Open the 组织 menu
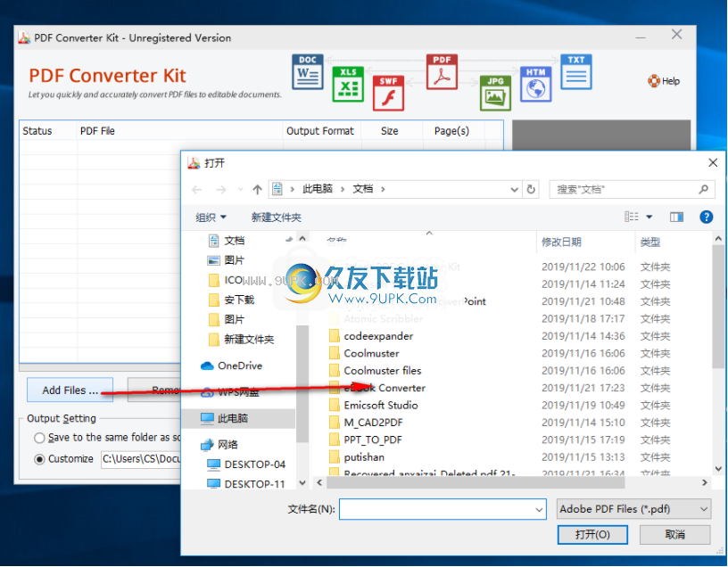This screenshot has width=728, height=567. pos(211,218)
